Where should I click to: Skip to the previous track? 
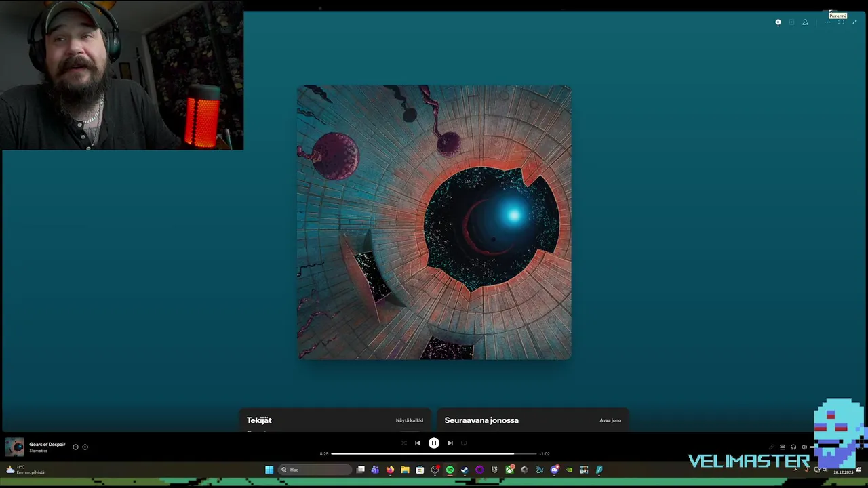pyautogui.click(x=418, y=443)
